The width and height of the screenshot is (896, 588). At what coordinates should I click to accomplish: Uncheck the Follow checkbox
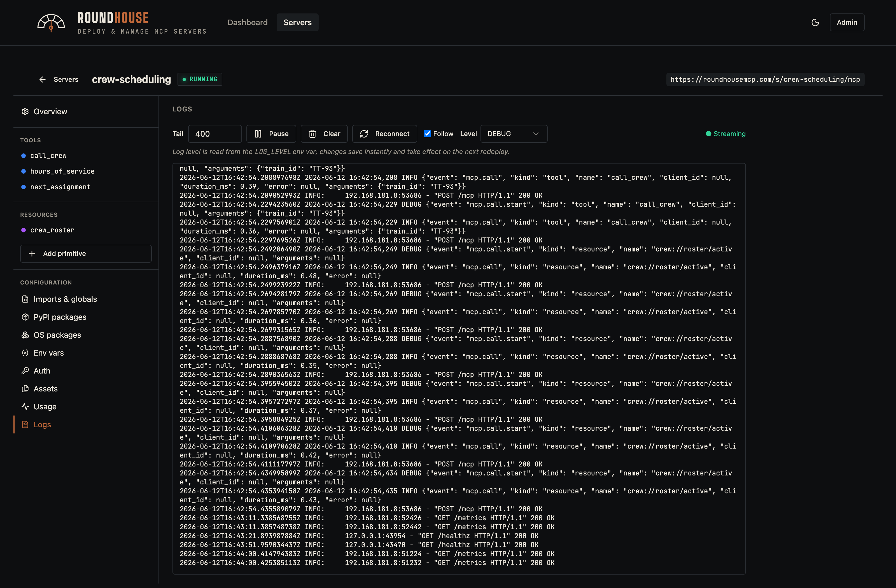tap(427, 134)
